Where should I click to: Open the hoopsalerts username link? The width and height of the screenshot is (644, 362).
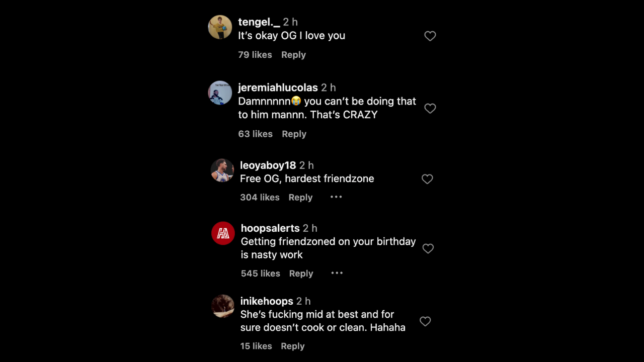(270, 228)
